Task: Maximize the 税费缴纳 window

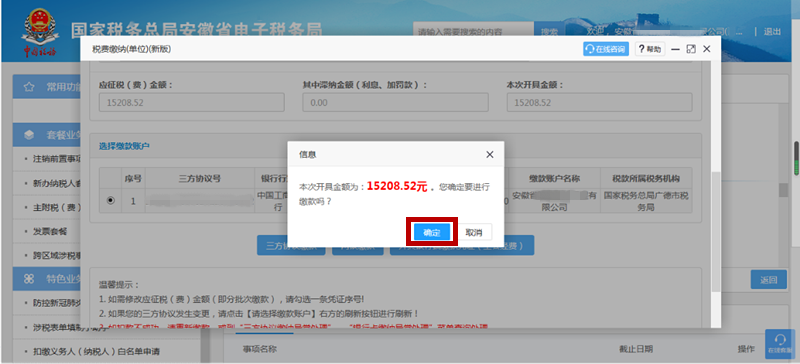Action: [691, 50]
